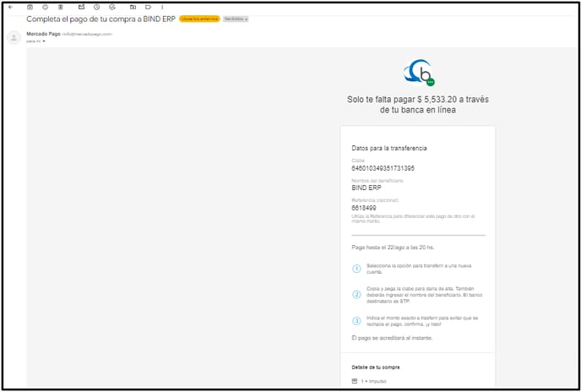Click the 'Usuarios externos' yellow badge

coord(199,19)
